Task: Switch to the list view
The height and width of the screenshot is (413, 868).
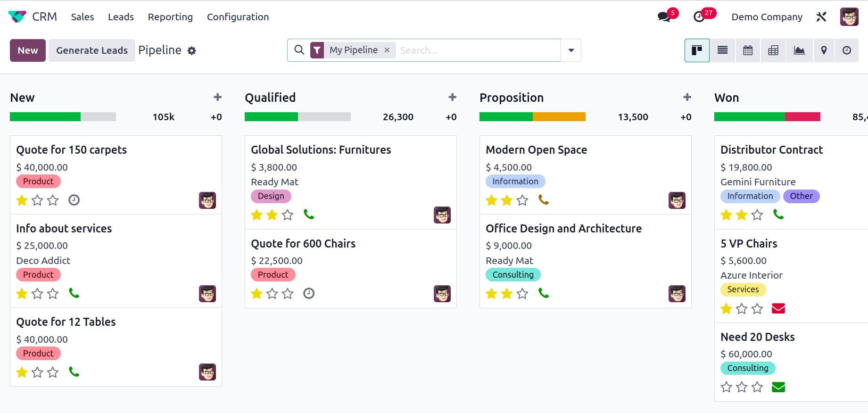Action: (x=722, y=50)
